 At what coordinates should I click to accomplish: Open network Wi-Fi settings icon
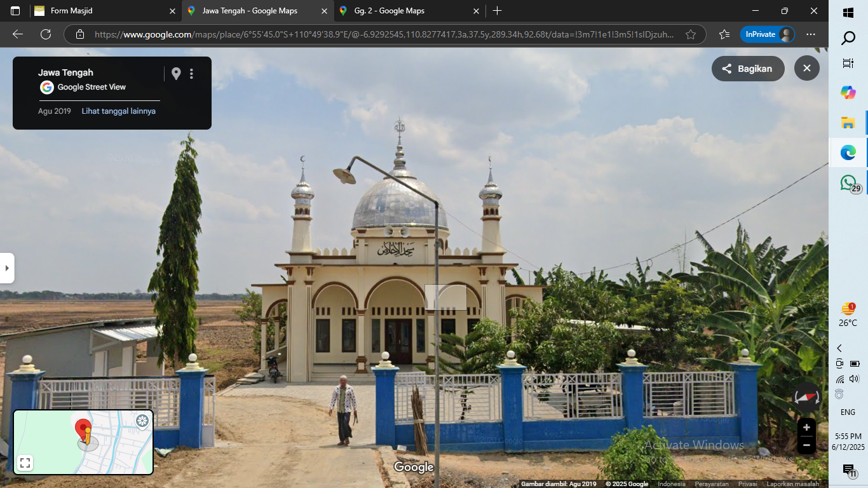[840, 379]
